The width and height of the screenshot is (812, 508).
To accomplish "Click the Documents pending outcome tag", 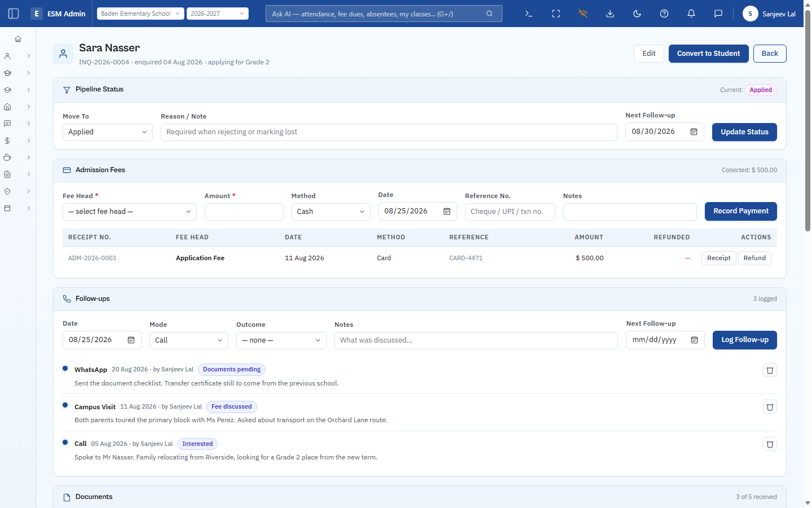I will pyautogui.click(x=232, y=370).
